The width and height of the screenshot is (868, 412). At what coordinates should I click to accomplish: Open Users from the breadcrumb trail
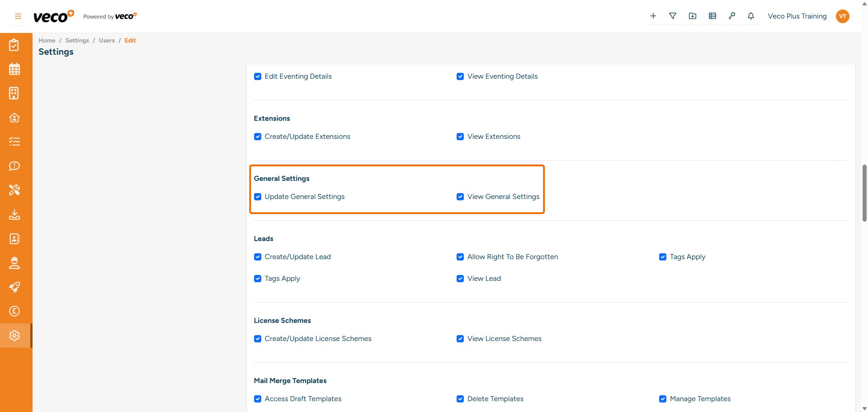[x=107, y=40]
